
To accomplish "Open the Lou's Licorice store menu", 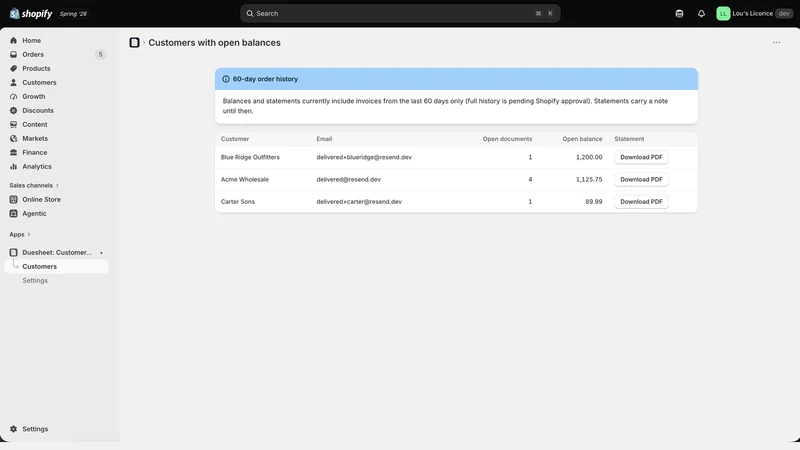I will [x=754, y=14].
